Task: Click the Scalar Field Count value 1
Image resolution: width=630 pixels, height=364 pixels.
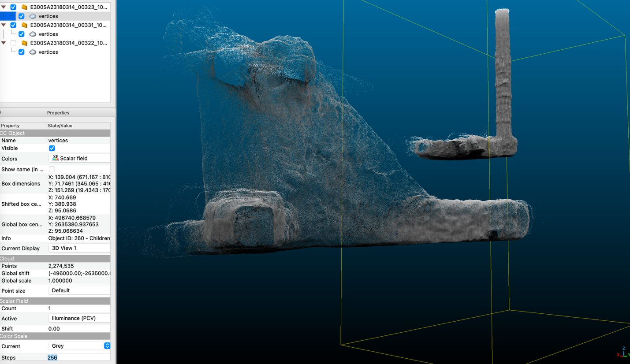Action: click(x=49, y=308)
